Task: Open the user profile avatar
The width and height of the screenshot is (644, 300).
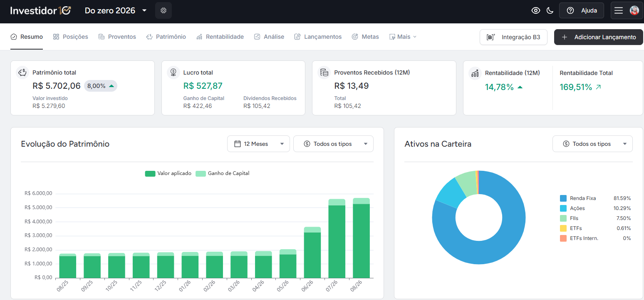Action: (634, 10)
